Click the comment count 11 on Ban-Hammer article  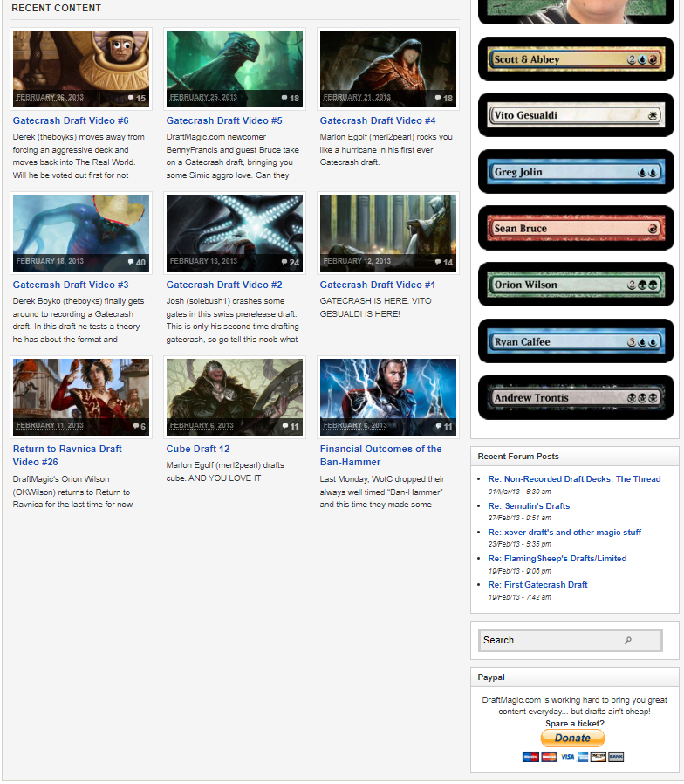tap(444, 426)
